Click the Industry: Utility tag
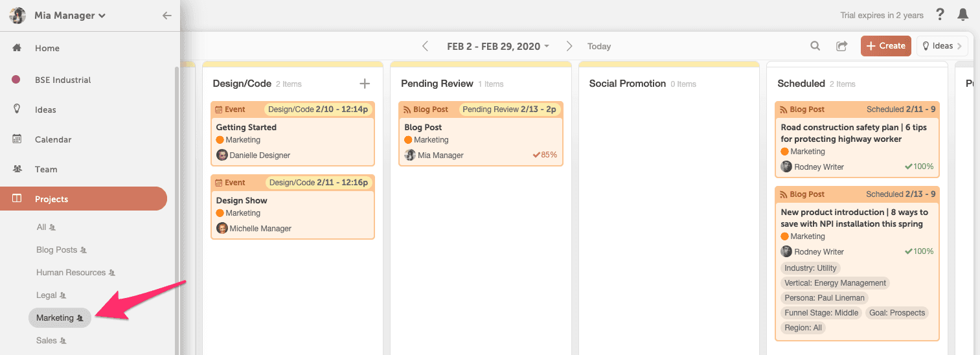Image resolution: width=980 pixels, height=355 pixels. [x=810, y=268]
